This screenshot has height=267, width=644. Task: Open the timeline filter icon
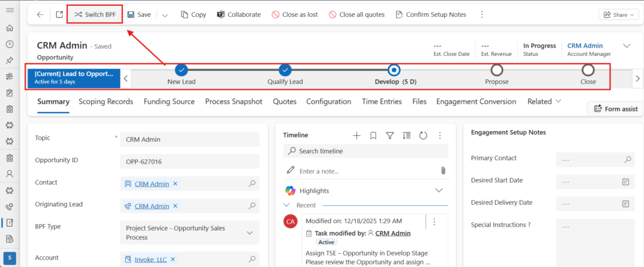389,135
